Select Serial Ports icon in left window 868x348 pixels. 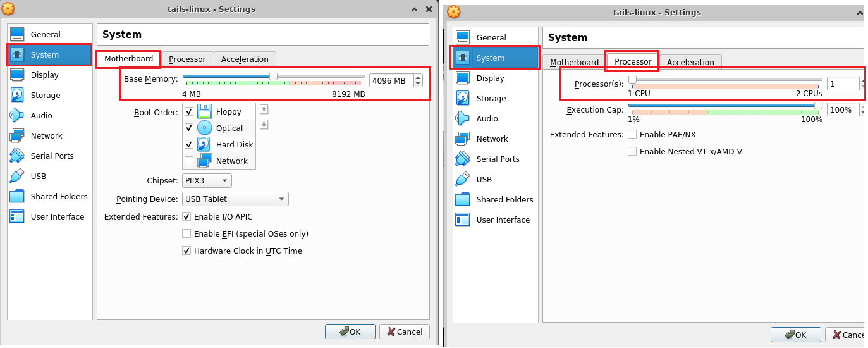point(18,156)
